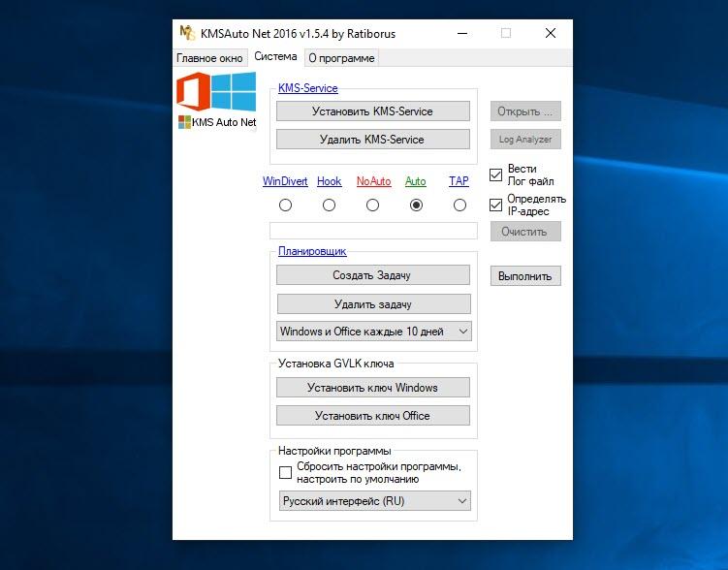
Task: Enable the Сбросить настройки программы checkbox
Action: [286, 472]
